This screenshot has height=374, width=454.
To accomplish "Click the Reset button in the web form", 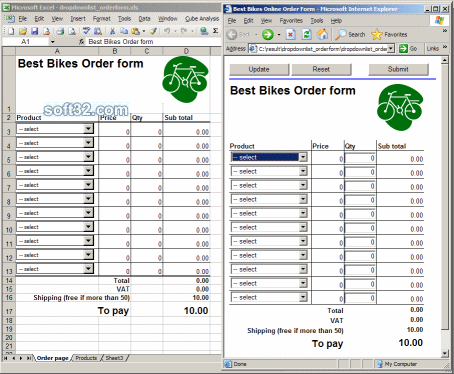I will tap(321, 69).
